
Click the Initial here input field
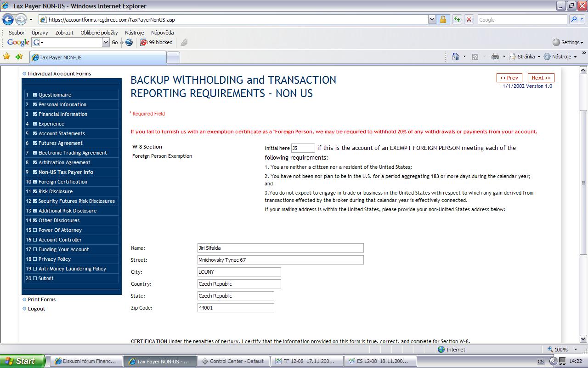303,148
